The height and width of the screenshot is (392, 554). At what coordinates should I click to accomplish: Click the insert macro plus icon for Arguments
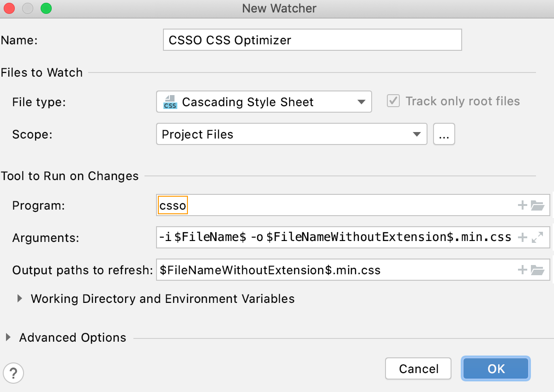pyautogui.click(x=522, y=237)
